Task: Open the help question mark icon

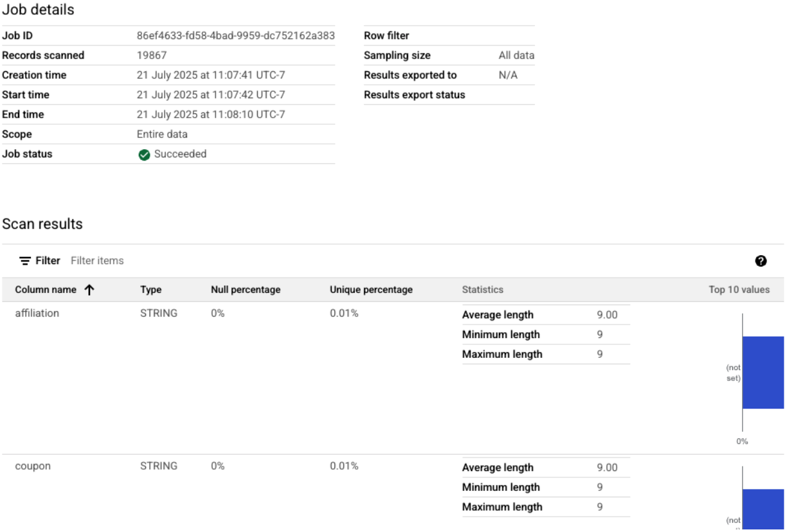Action: (761, 261)
